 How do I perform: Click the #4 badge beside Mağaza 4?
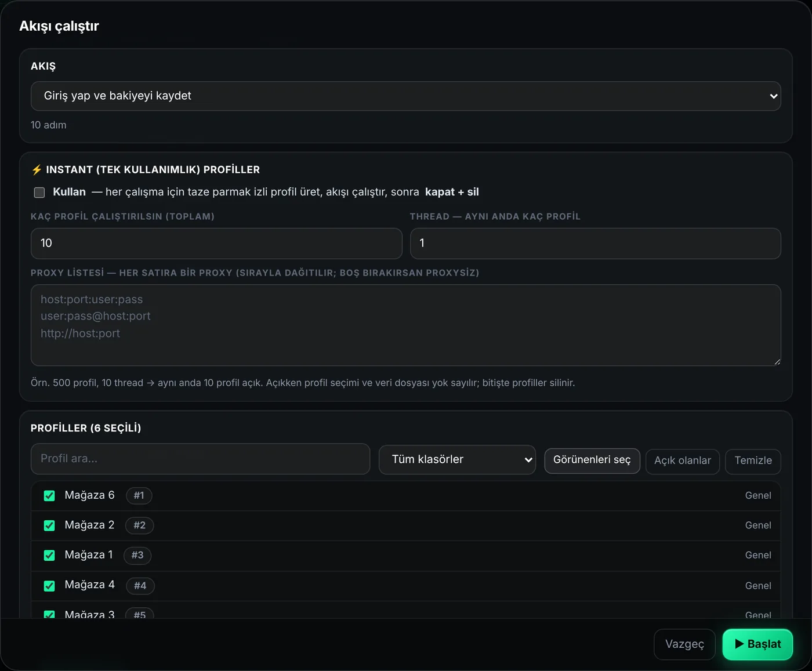click(x=140, y=586)
